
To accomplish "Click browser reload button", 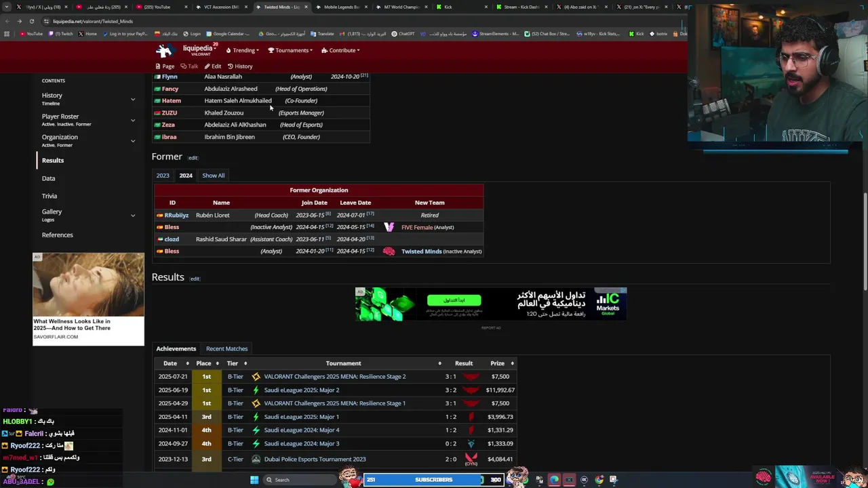I will tap(31, 21).
